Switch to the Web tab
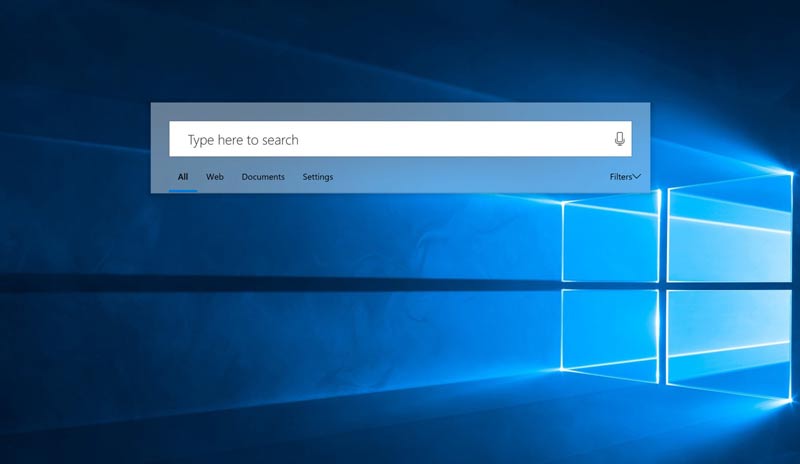The image size is (800, 464). (x=215, y=177)
